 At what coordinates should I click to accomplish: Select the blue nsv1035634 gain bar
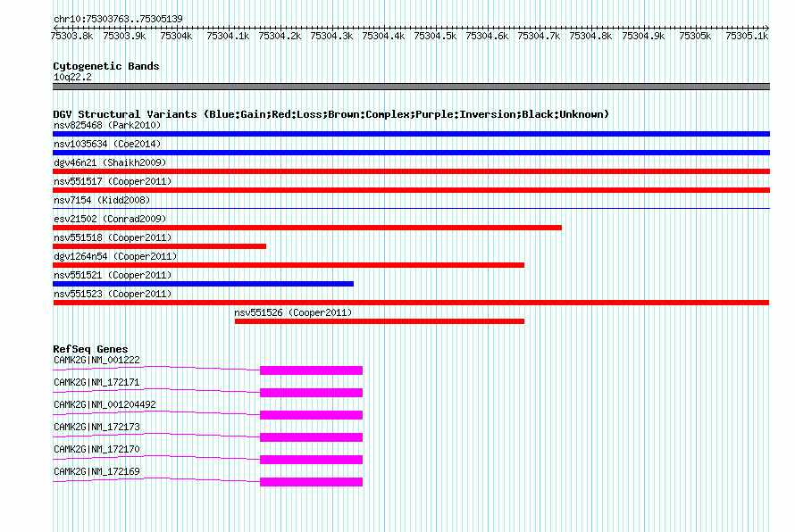tap(411, 153)
